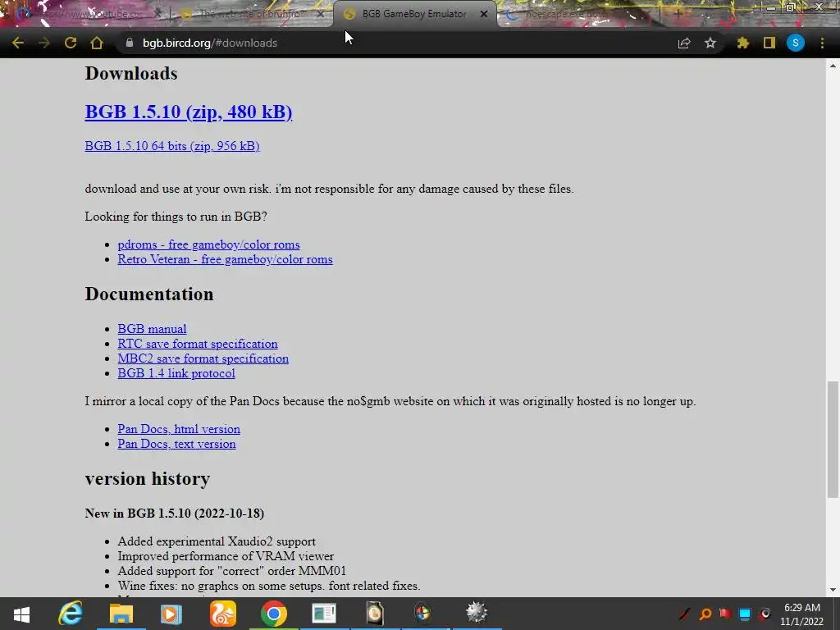
Task: Open the browser home page
Action: point(97,43)
